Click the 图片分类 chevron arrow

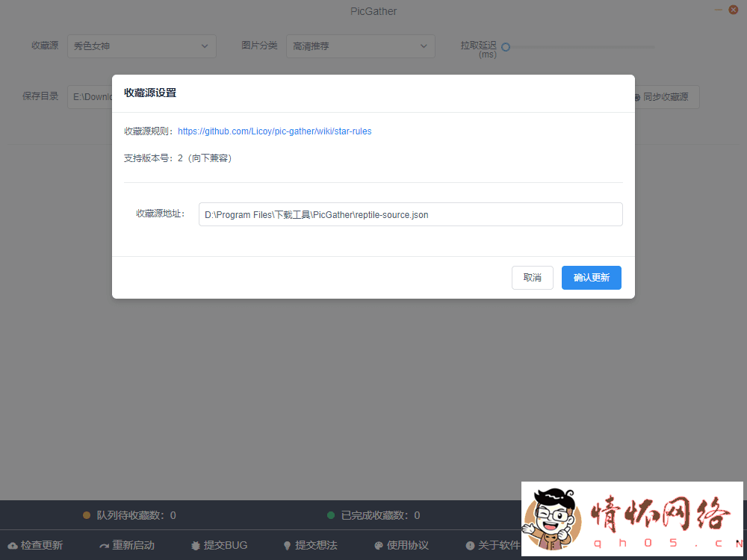coord(424,46)
